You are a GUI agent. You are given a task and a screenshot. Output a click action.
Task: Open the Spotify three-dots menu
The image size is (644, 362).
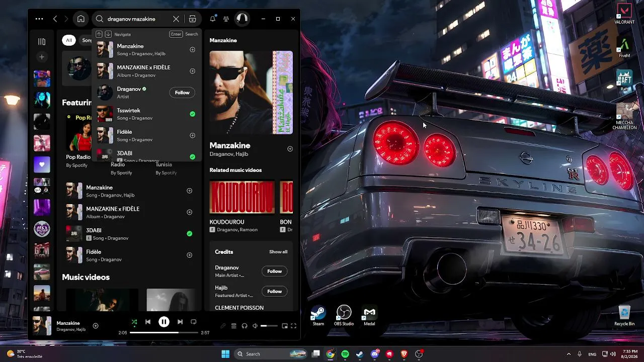39,19
